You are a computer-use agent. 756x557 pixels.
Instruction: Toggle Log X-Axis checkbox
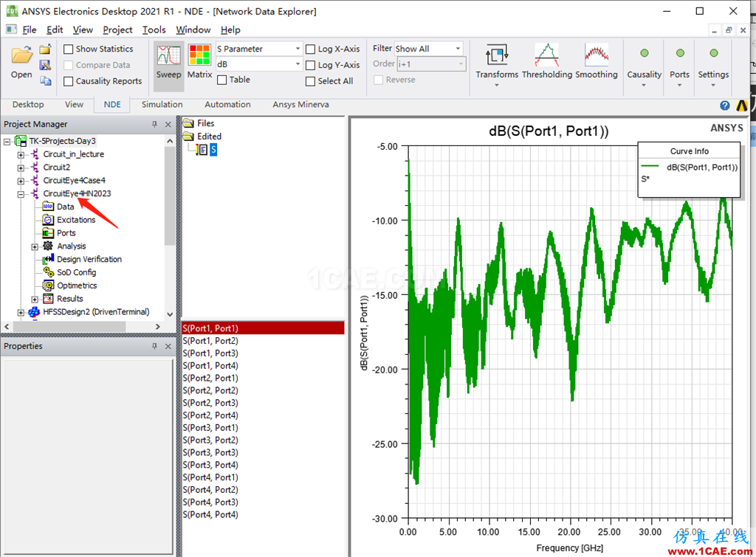(x=311, y=49)
